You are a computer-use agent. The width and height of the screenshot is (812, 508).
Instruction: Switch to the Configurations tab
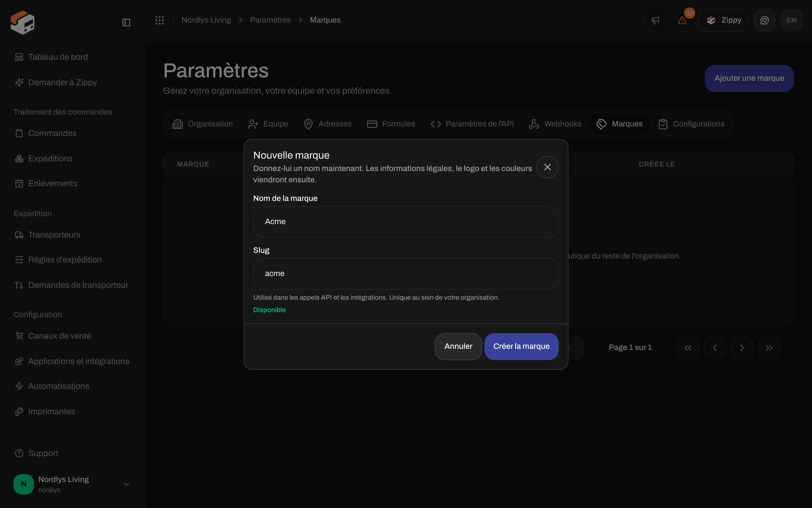691,124
